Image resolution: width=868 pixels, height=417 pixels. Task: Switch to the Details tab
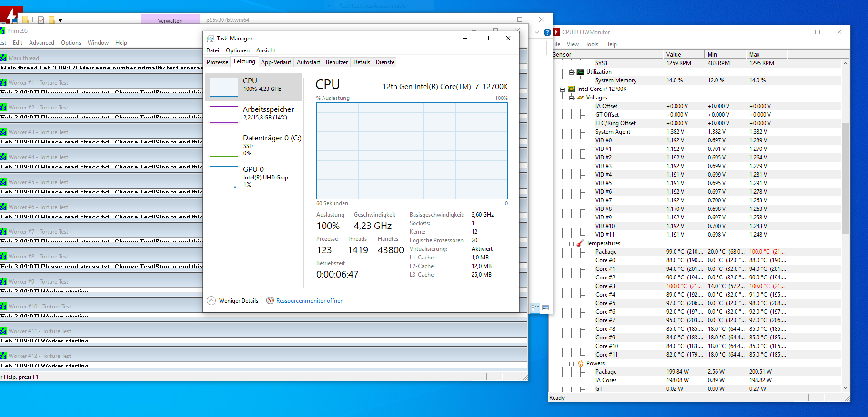(362, 62)
